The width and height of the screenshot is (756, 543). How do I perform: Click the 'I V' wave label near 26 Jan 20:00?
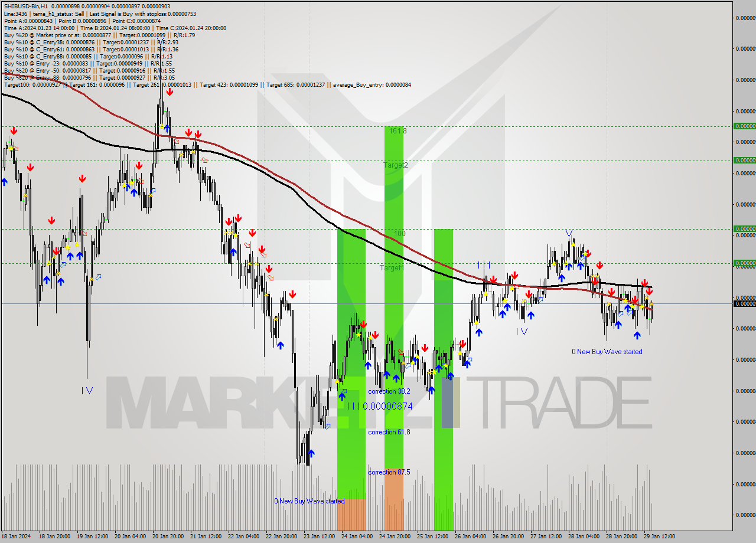[522, 332]
